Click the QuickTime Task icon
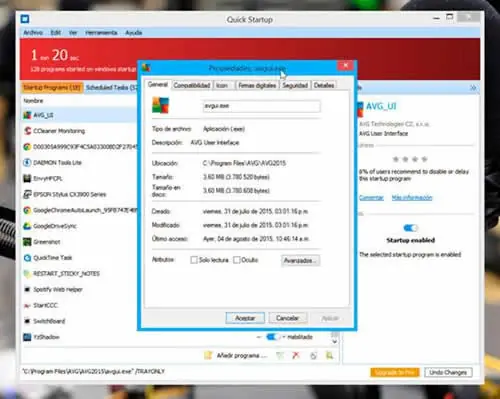Screen dimensions: 500x399 [x=27, y=258]
